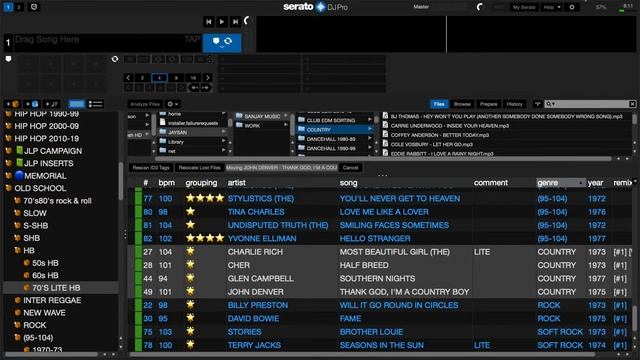Open the My Serato button
Screen dimensions: 640x360
tap(524, 7)
